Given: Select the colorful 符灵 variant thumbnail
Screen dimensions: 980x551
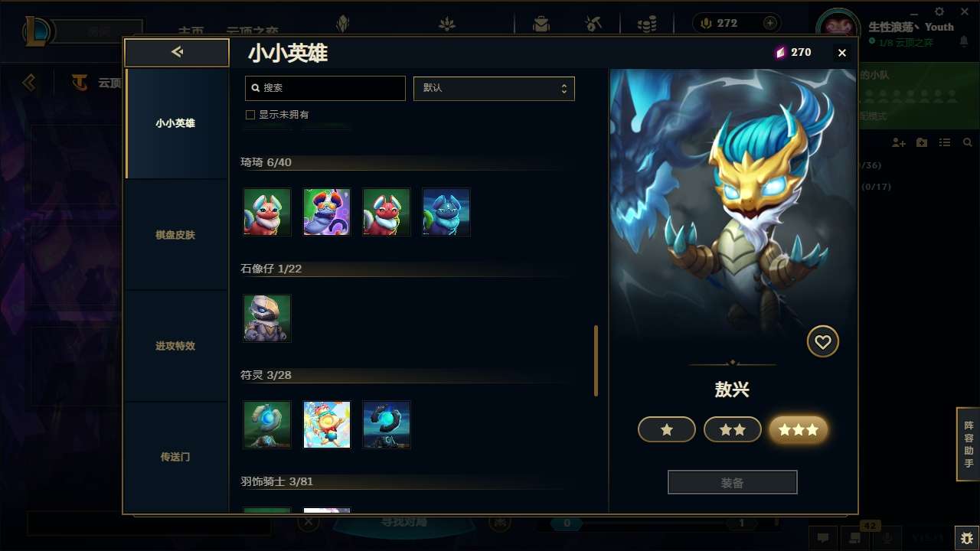Looking at the screenshot, I should click(327, 425).
